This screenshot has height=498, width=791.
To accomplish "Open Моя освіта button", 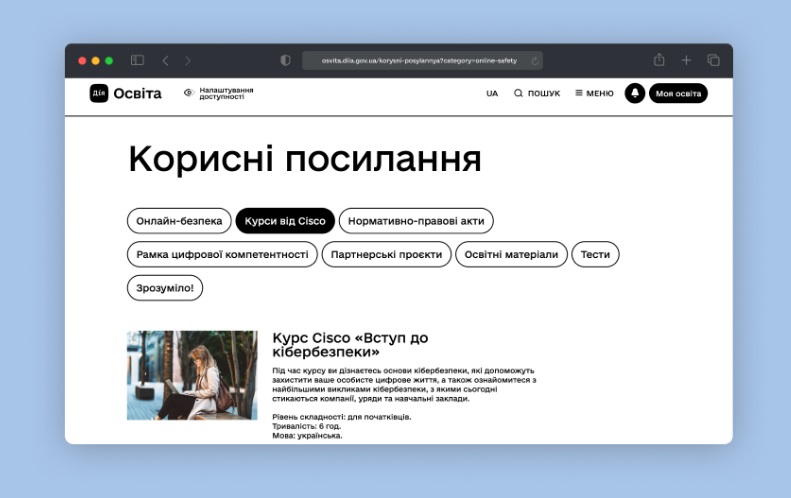I will (x=678, y=93).
